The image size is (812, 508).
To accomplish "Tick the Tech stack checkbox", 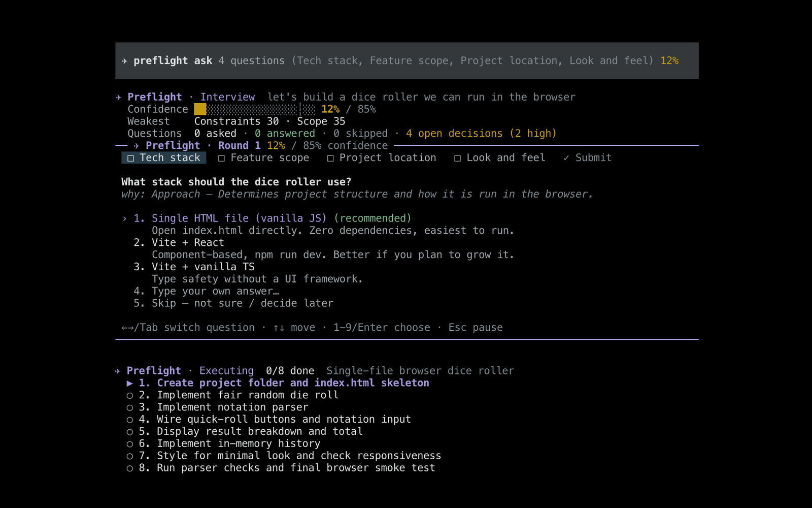I will [x=130, y=158].
